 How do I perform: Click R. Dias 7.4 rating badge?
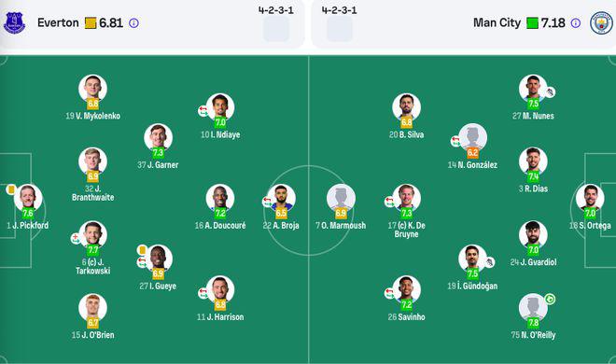(x=533, y=176)
